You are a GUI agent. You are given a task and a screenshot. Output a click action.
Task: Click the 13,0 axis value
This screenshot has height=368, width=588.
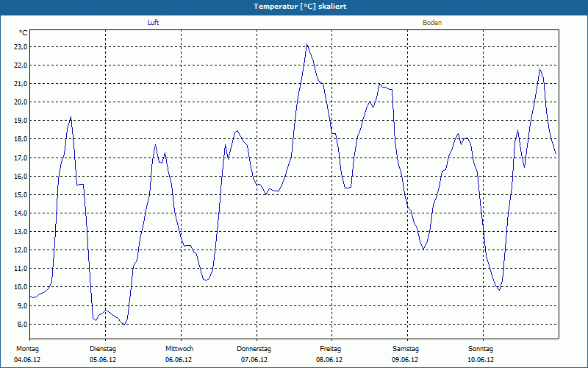pos(21,231)
